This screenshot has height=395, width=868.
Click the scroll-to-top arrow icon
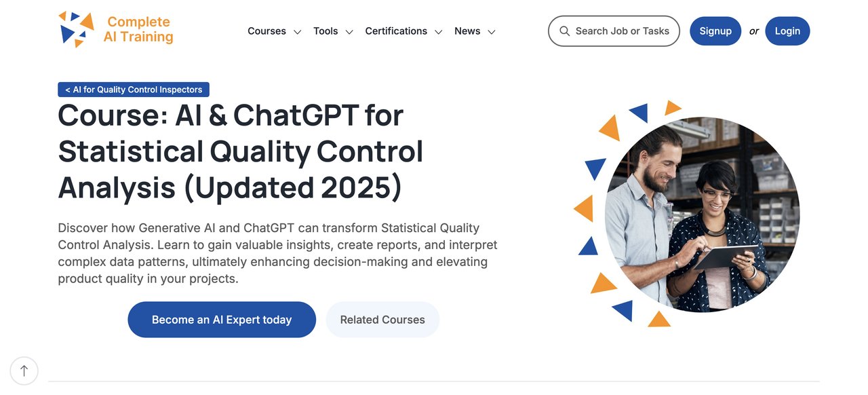24,371
